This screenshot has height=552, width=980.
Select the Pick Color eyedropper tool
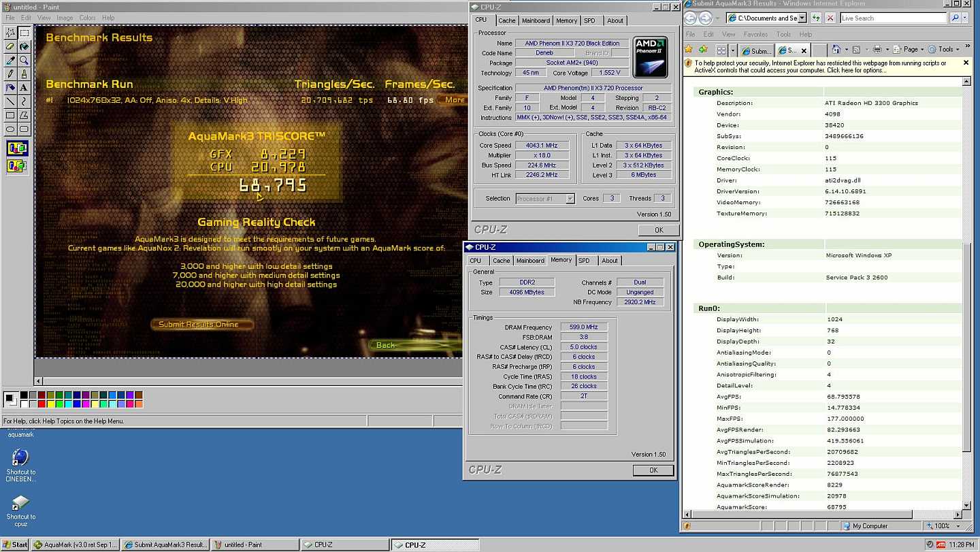(11, 60)
